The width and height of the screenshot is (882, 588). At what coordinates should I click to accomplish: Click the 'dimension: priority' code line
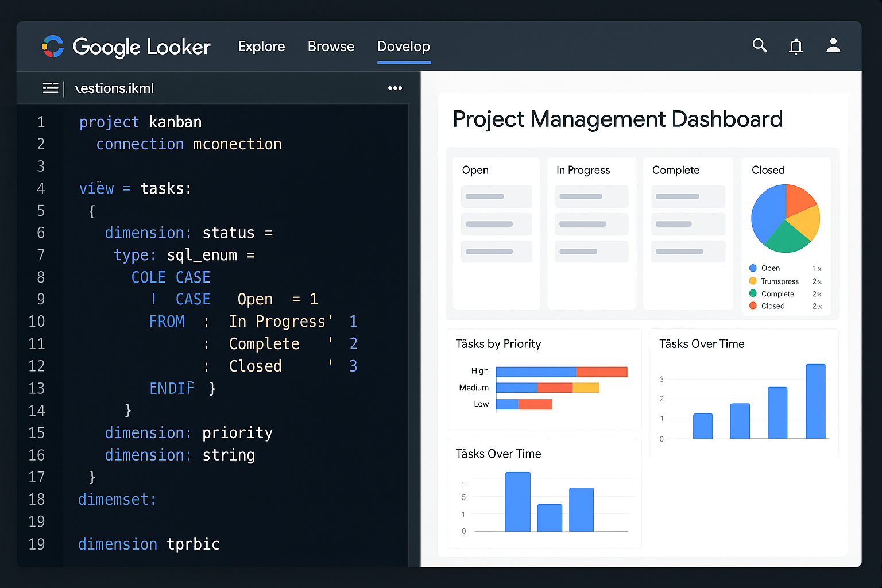[189, 433]
